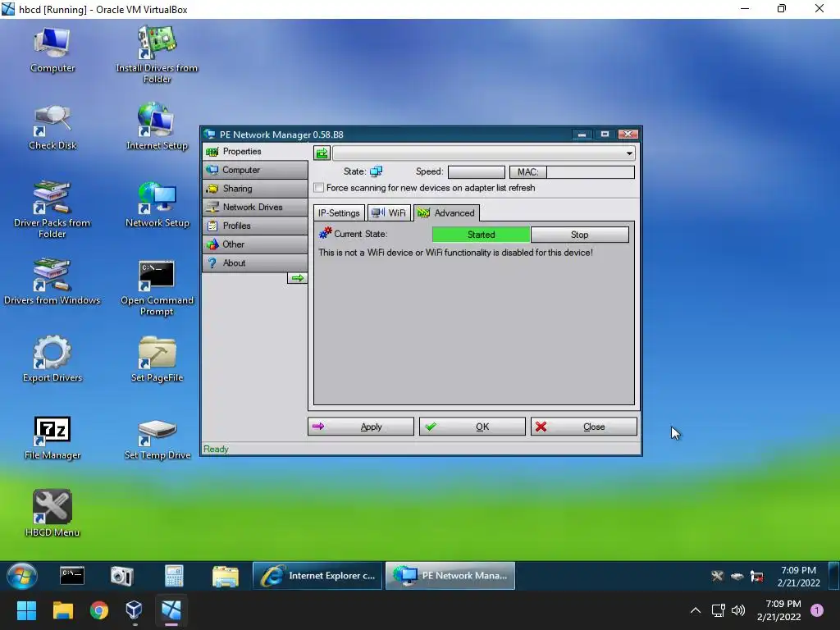The image size is (840, 630).
Task: Launch the Check Disk shortcut
Action: (52, 127)
